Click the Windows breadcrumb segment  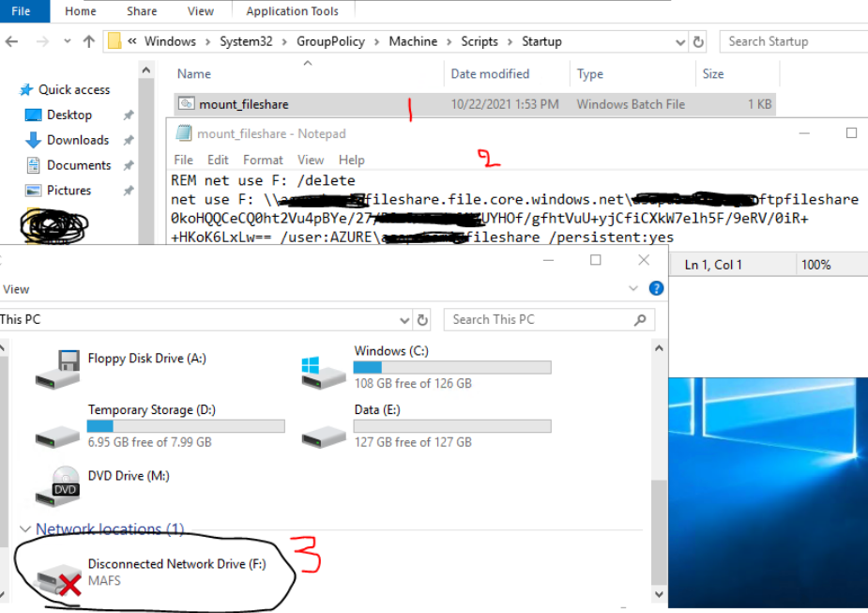point(170,41)
